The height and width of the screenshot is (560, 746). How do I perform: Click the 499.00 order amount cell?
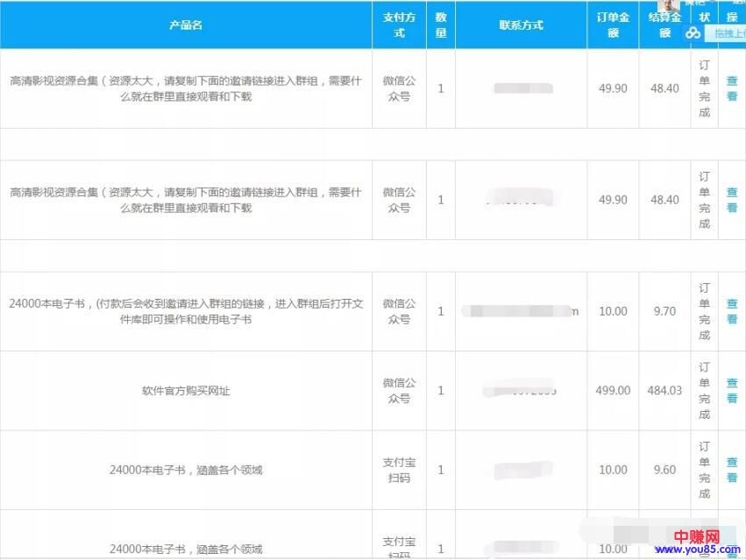coord(613,391)
